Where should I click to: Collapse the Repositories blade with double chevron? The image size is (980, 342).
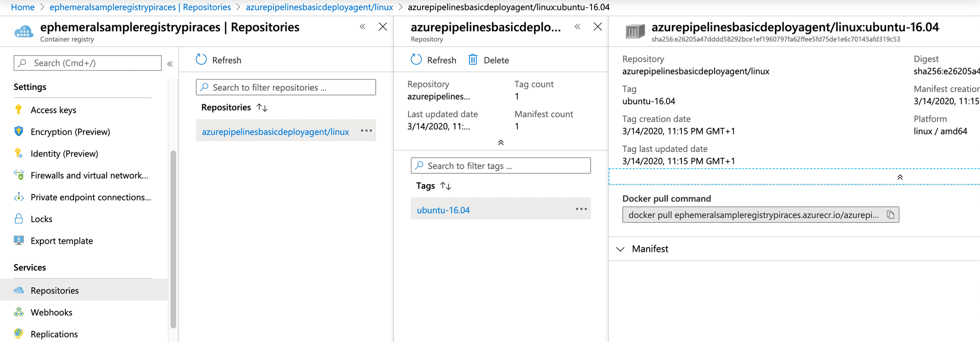point(362,27)
